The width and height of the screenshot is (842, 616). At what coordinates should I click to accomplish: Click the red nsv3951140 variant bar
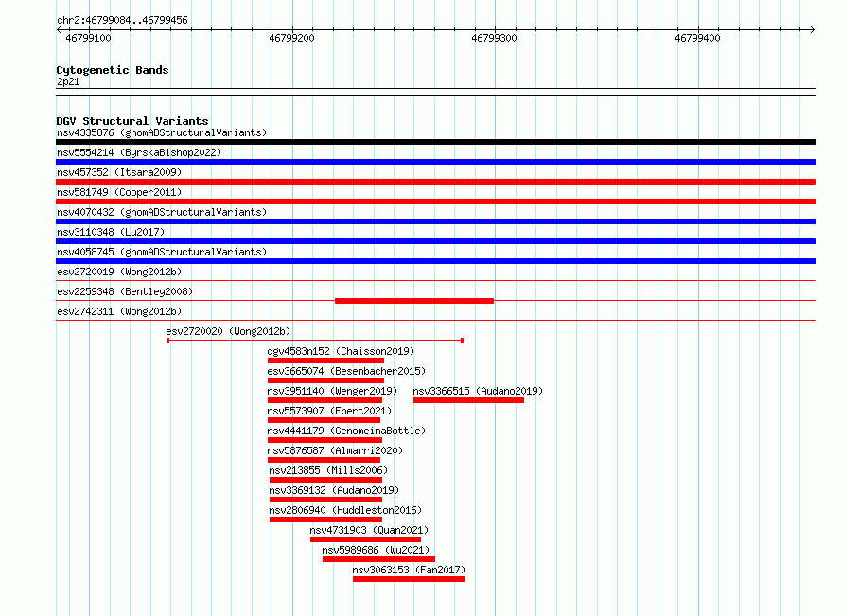click(x=325, y=400)
